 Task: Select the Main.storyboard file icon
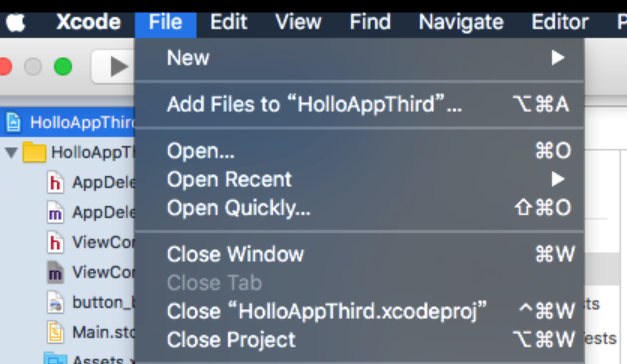click(x=55, y=332)
